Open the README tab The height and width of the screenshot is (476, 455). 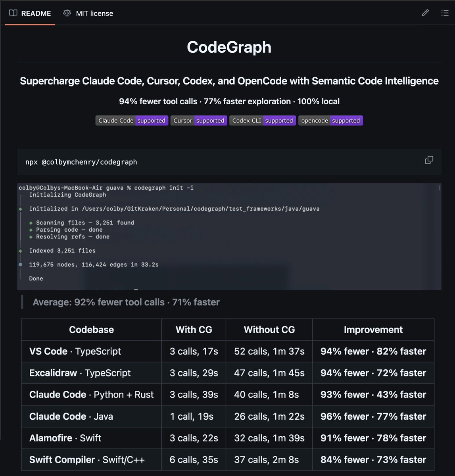pyautogui.click(x=30, y=13)
